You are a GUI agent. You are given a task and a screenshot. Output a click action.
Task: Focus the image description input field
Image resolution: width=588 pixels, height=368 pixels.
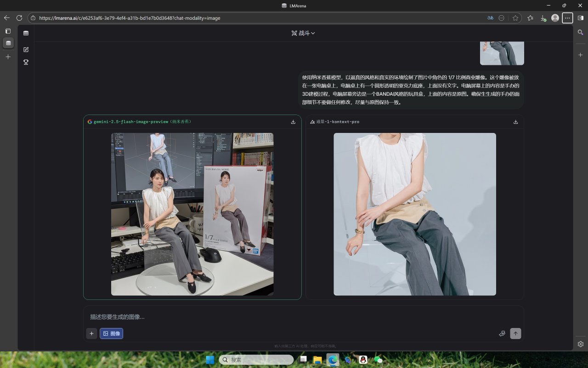pyautogui.click(x=303, y=317)
